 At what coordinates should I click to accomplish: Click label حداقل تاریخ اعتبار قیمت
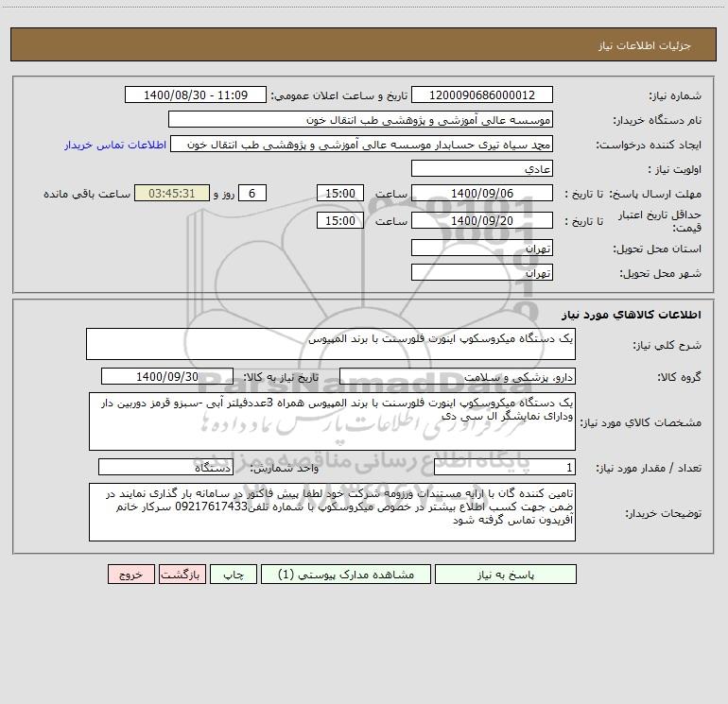(660, 221)
